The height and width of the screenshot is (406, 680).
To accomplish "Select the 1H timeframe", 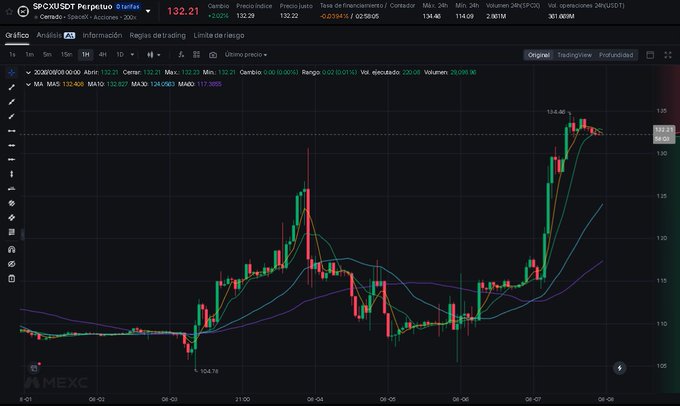I will [85, 55].
